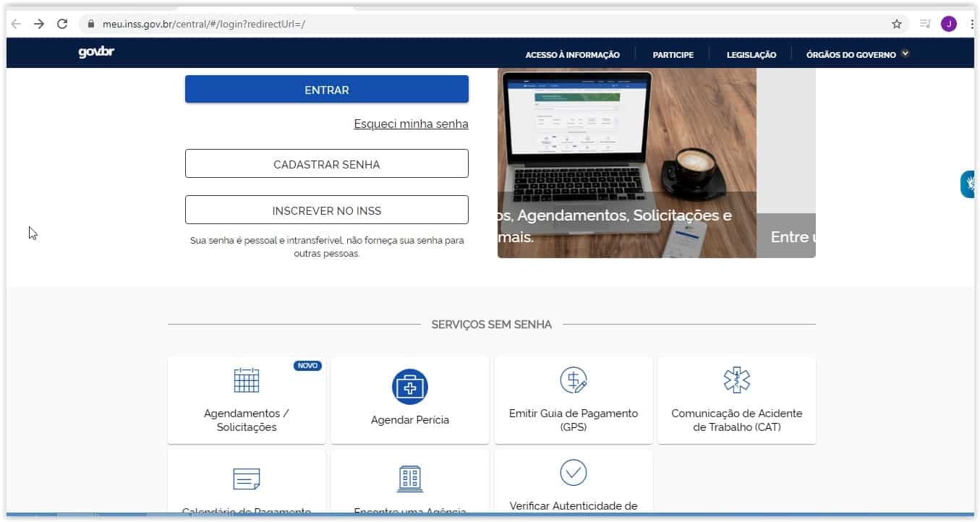Click the blue ENTRAR button

(327, 90)
